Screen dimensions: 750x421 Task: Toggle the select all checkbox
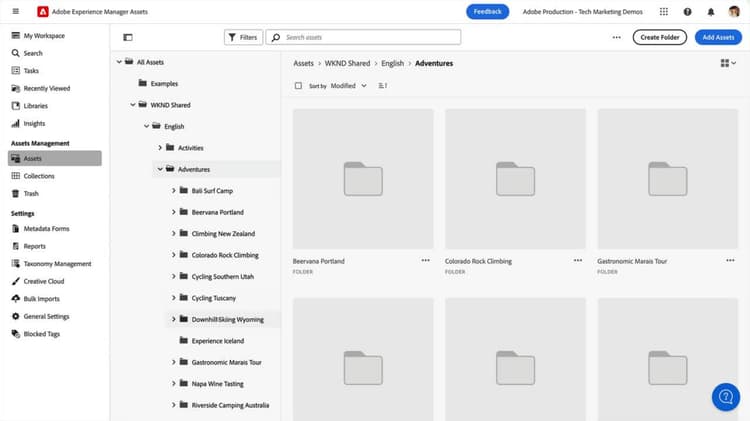[298, 86]
